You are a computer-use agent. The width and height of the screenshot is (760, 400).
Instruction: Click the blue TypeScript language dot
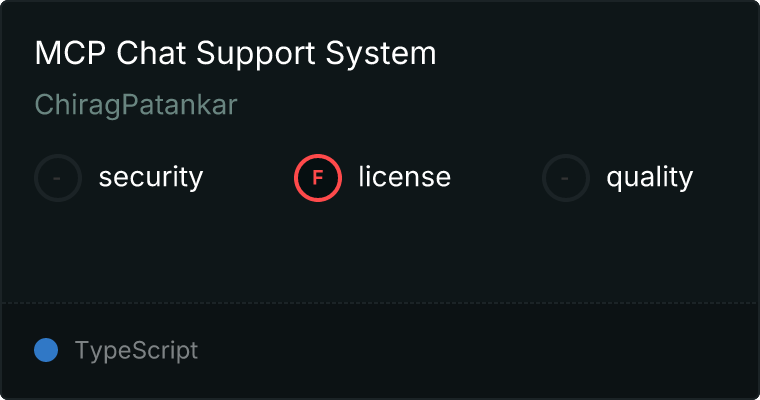pyautogui.click(x=46, y=350)
